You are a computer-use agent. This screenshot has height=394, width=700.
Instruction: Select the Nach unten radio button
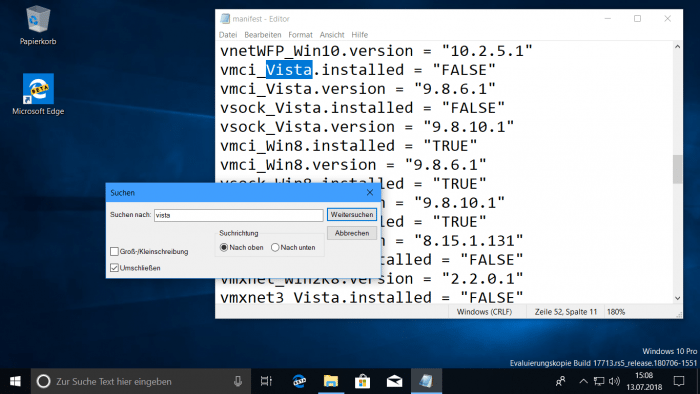pyautogui.click(x=275, y=247)
